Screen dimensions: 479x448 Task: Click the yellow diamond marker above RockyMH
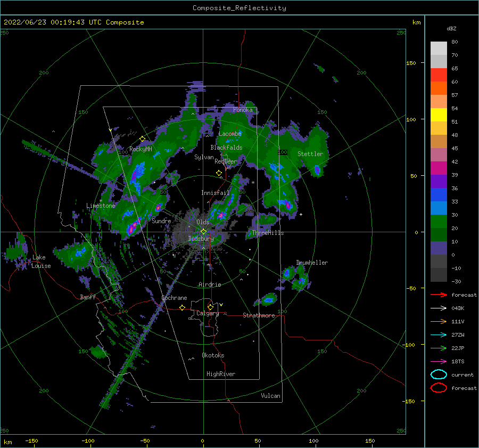(x=142, y=139)
